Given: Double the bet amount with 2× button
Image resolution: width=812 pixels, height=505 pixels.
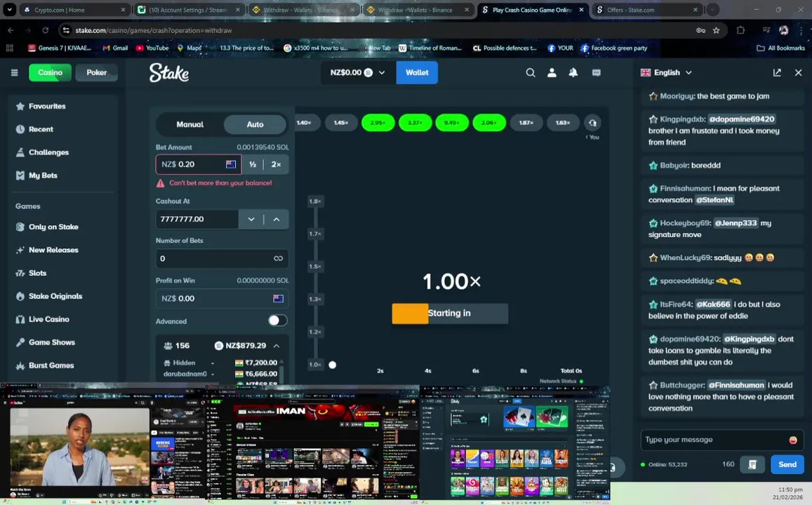Looking at the screenshot, I should coord(276,164).
